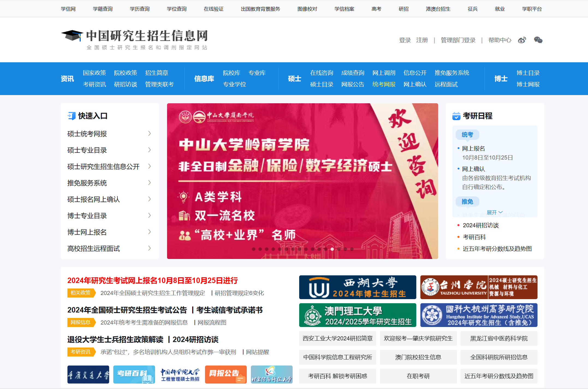
Task: Click the 考研日程 calendar icon
Action: tap(456, 116)
